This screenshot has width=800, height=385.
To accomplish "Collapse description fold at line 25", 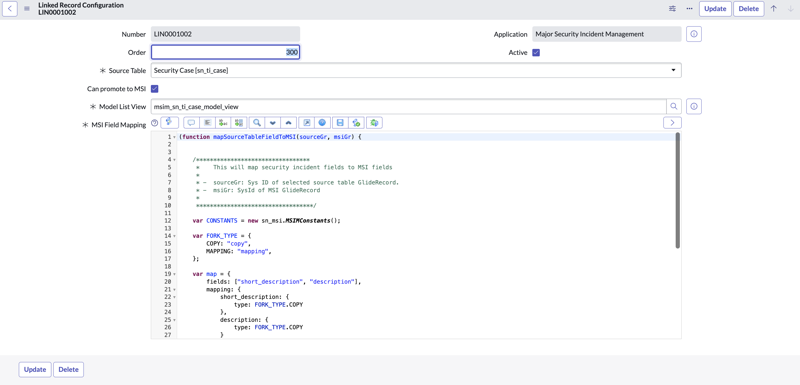I will coord(174,320).
